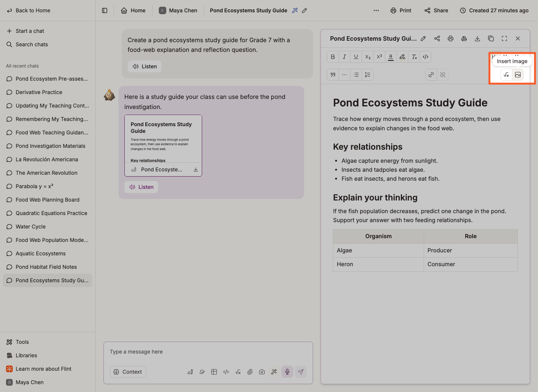Clear text formatting in editor toolbar
The image size is (538, 392).
[x=414, y=57]
